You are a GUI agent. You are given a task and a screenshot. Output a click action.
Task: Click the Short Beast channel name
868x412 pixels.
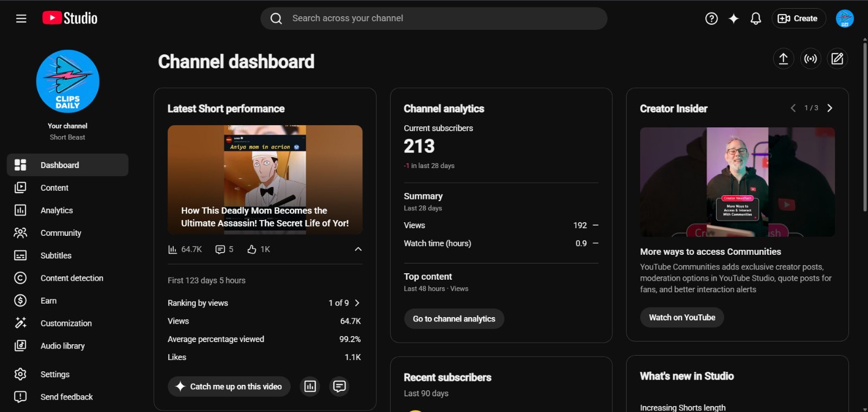(x=67, y=137)
